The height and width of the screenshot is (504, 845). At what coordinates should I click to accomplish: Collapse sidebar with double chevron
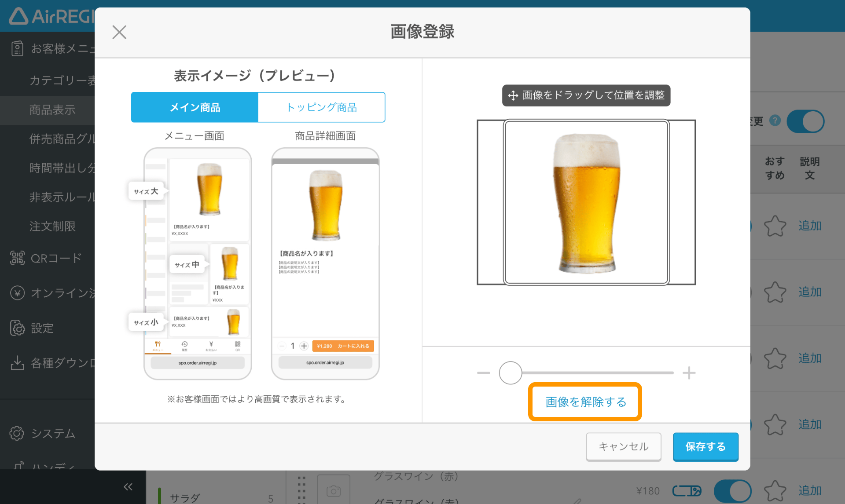tap(128, 486)
